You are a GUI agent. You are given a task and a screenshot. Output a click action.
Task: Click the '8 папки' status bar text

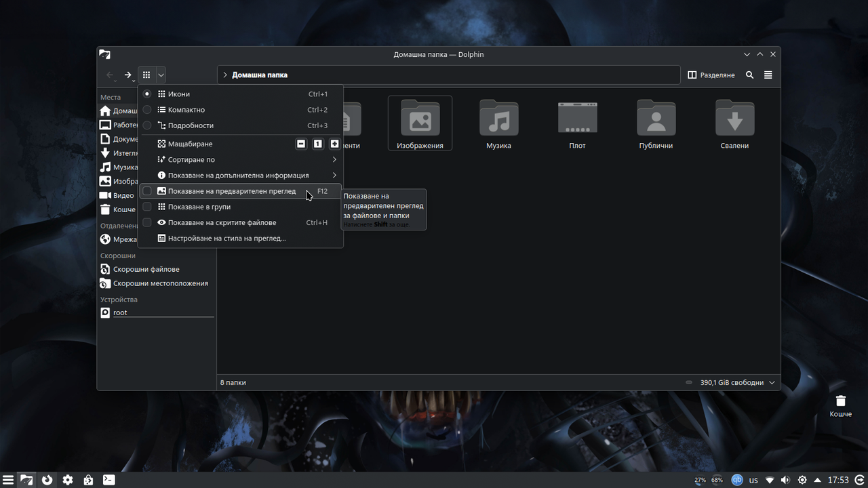pyautogui.click(x=233, y=382)
